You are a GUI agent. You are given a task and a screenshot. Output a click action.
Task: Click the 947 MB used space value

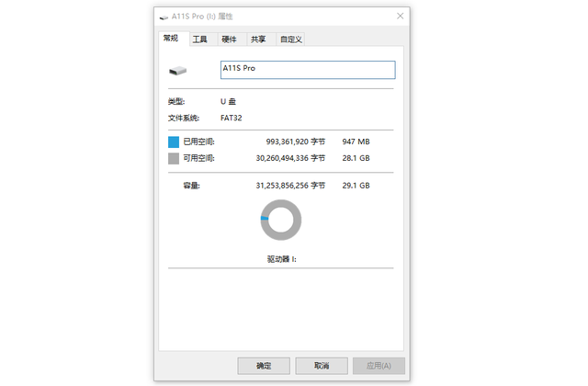[356, 142]
